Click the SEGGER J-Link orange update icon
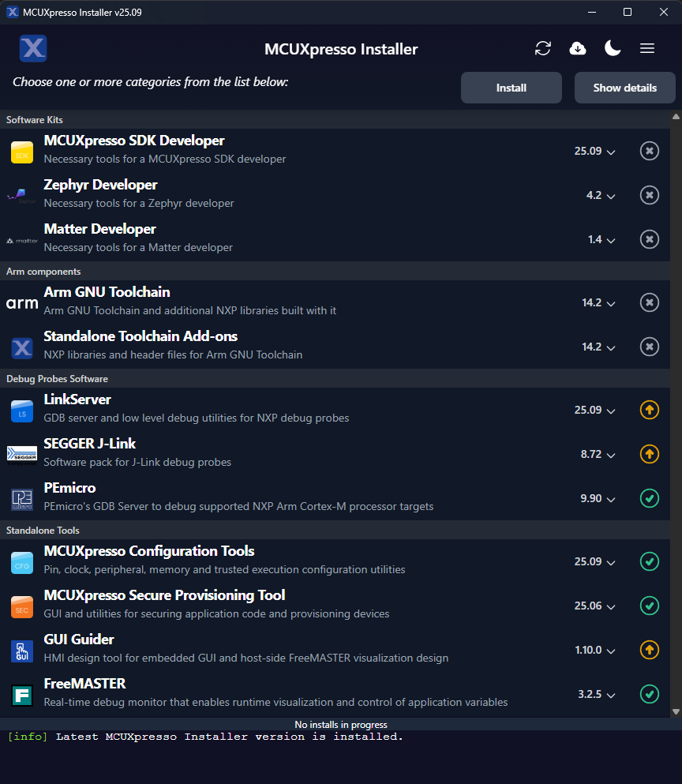The image size is (682, 784). point(649,454)
